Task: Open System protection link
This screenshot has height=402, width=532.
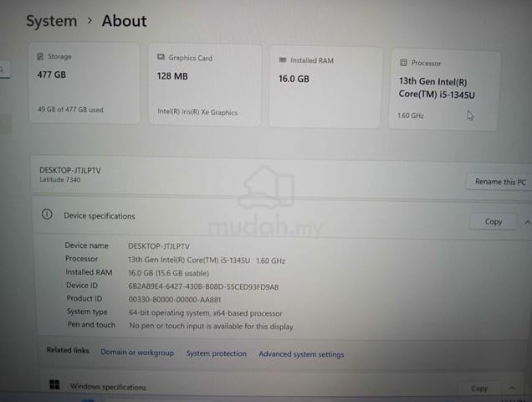Action: [216, 353]
